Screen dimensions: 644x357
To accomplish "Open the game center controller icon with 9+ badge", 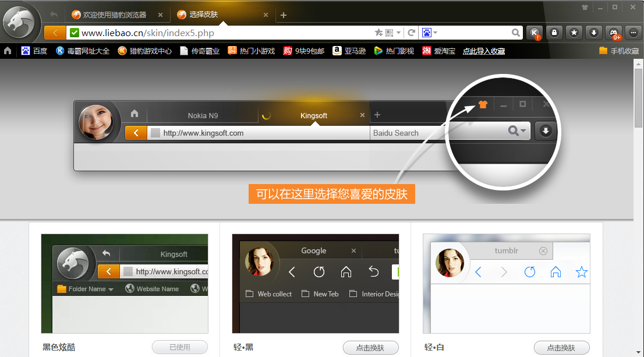I will pyautogui.click(x=613, y=33).
